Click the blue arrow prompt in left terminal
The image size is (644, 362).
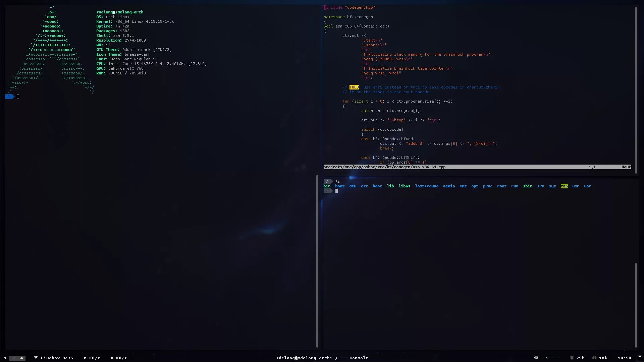[9, 97]
